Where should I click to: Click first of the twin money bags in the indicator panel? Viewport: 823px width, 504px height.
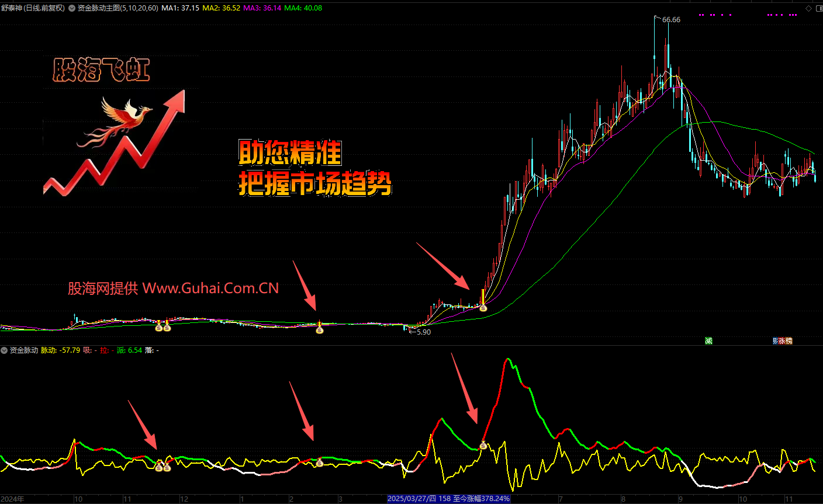(x=158, y=467)
